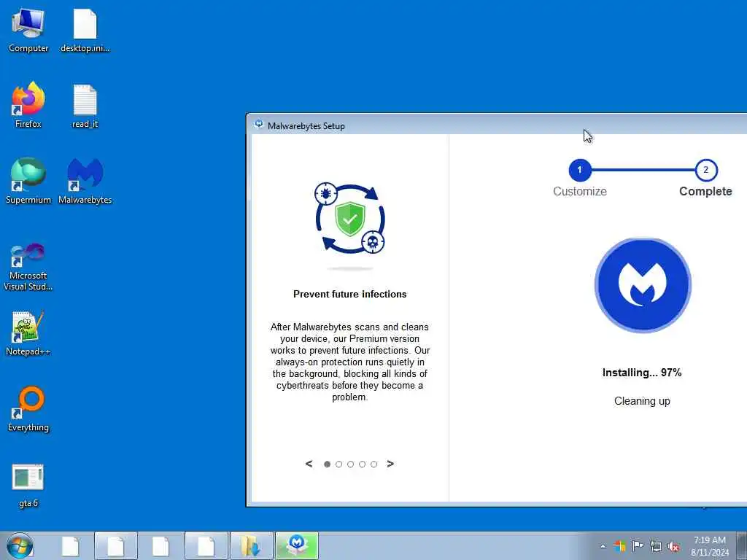Click the muted volume tray icon
This screenshot has width=747, height=560.
673,546
